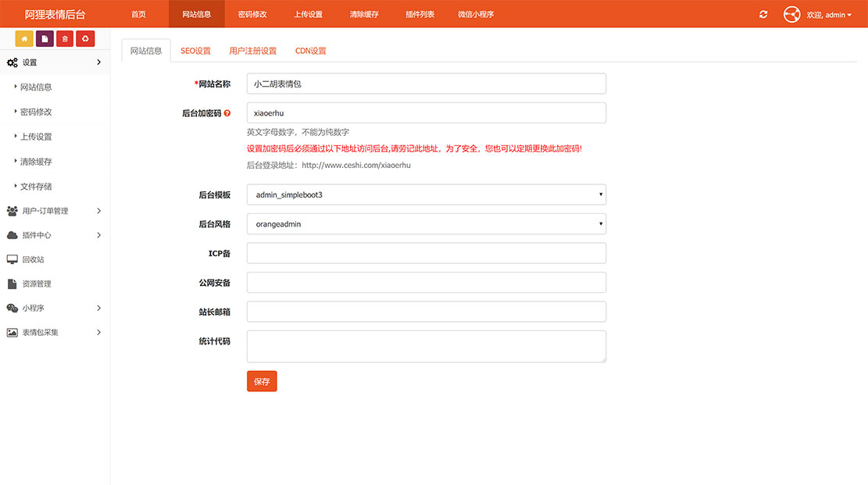The width and height of the screenshot is (868, 485).
Task: Click the refresh icon in the top bar
Action: coord(763,13)
